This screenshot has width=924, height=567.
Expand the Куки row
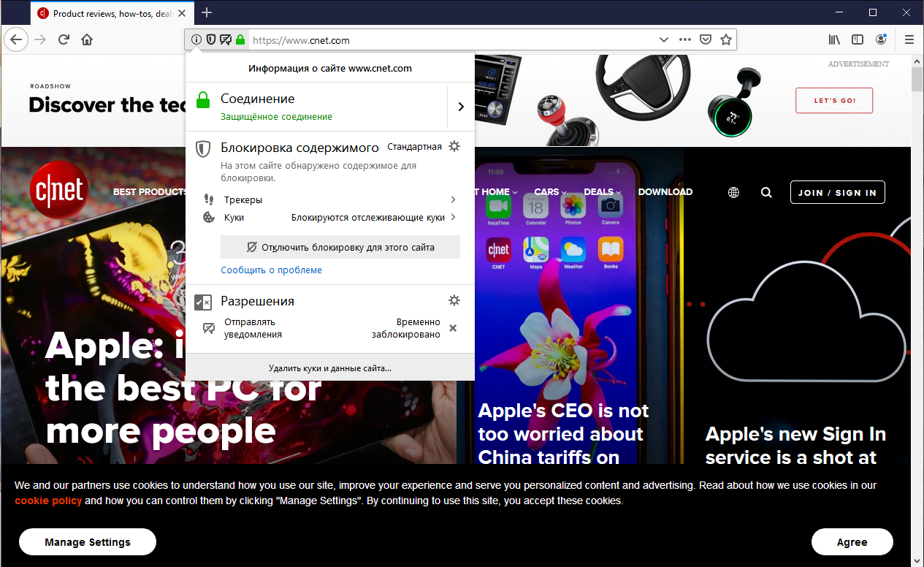tap(331, 217)
